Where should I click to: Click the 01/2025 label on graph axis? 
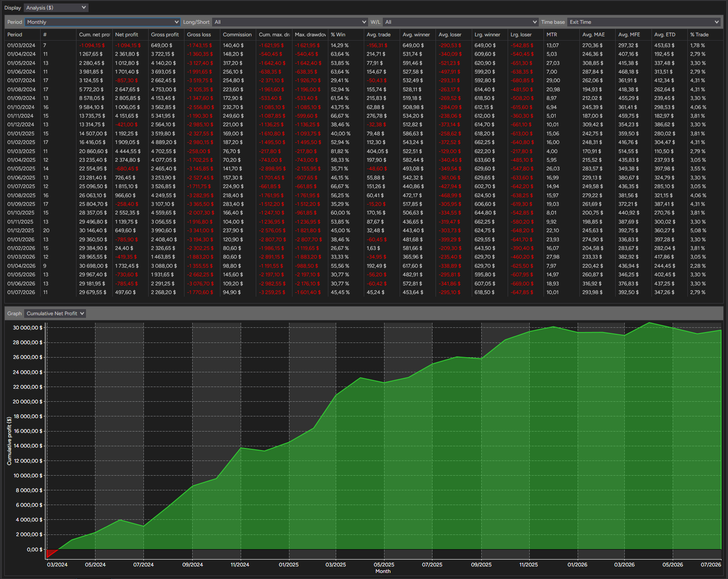click(x=289, y=565)
